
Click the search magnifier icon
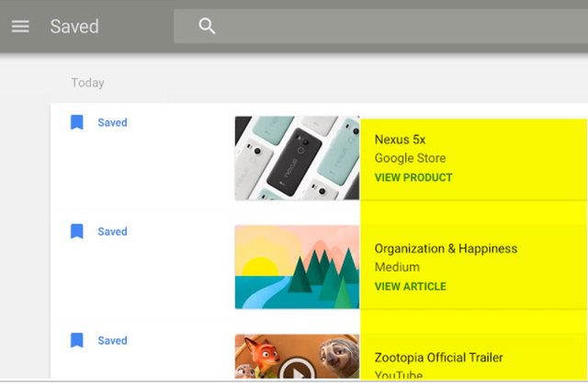click(x=208, y=27)
